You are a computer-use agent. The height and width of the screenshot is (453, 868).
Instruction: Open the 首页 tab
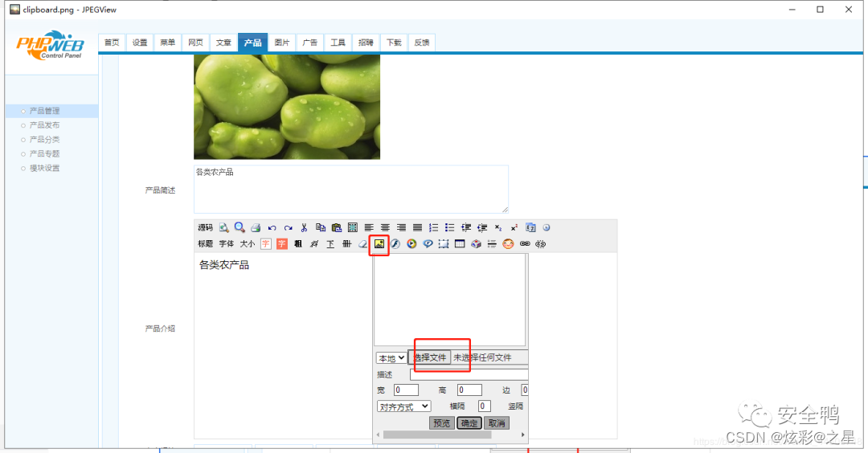[x=112, y=43]
